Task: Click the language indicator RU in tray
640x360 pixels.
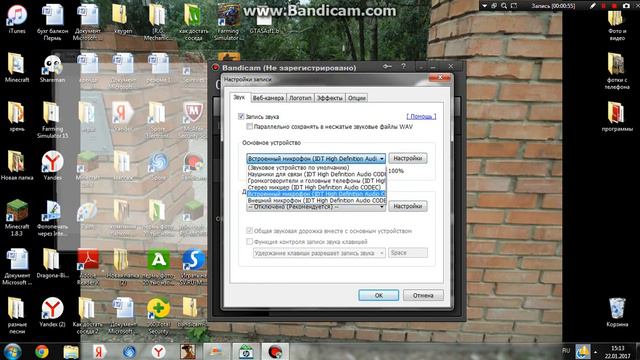Action: pyautogui.click(x=566, y=351)
